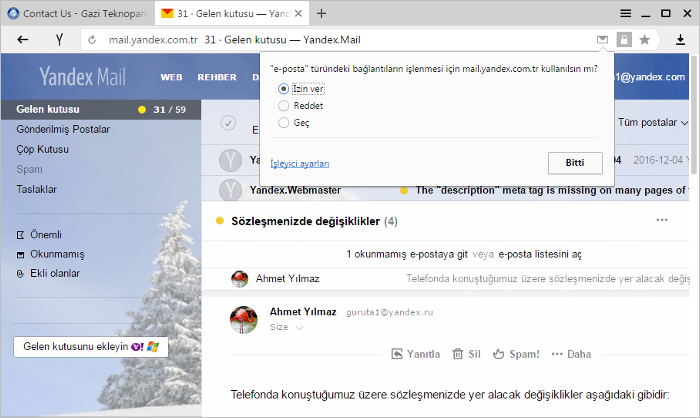The height and width of the screenshot is (418, 700).
Task: Click the account email at top right
Action: (x=650, y=77)
